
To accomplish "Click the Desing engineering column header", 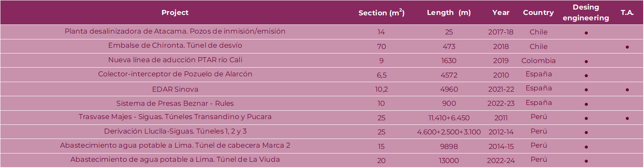I will pos(586,12).
